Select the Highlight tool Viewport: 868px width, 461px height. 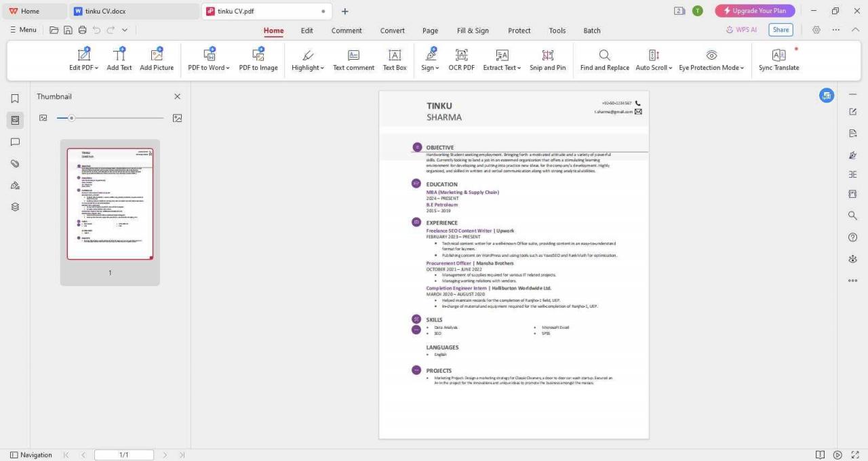(x=308, y=60)
